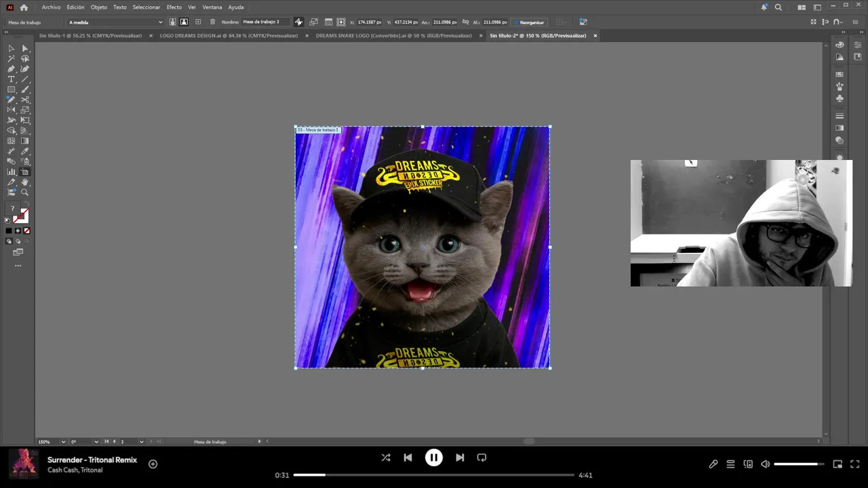Open the Efecto menu
Image resolution: width=868 pixels, height=488 pixels.
[174, 7]
